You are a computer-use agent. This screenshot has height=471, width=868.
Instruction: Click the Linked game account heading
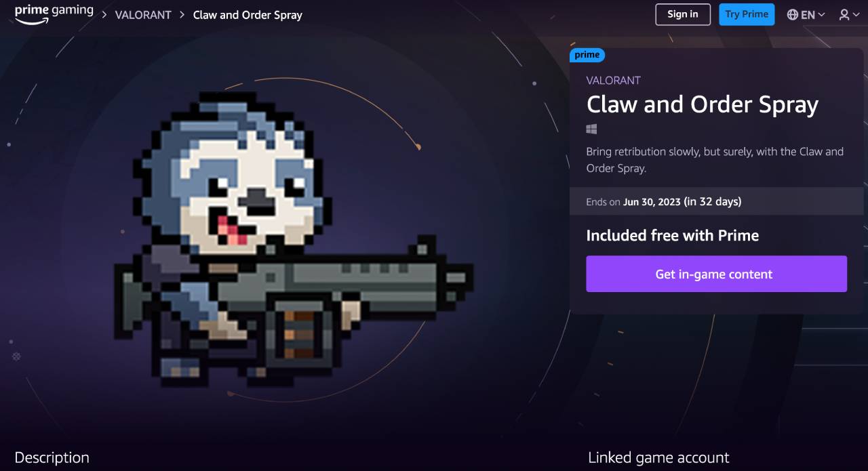point(658,457)
